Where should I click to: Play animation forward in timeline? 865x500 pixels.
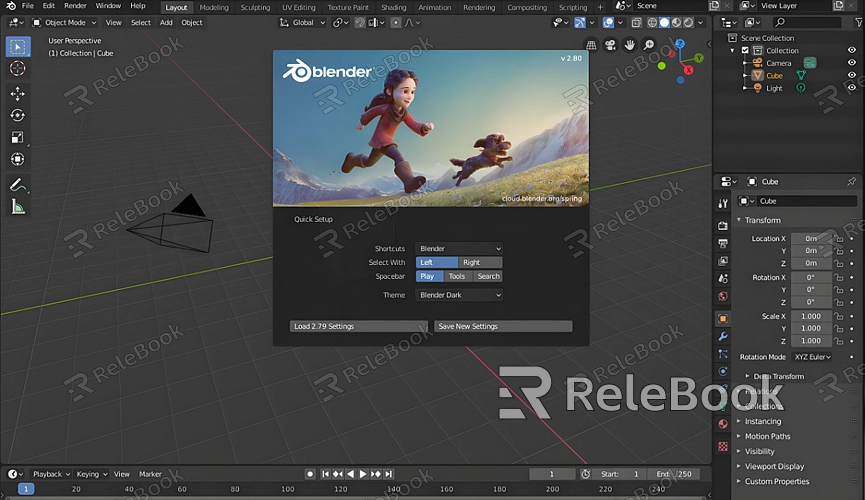tap(362, 474)
